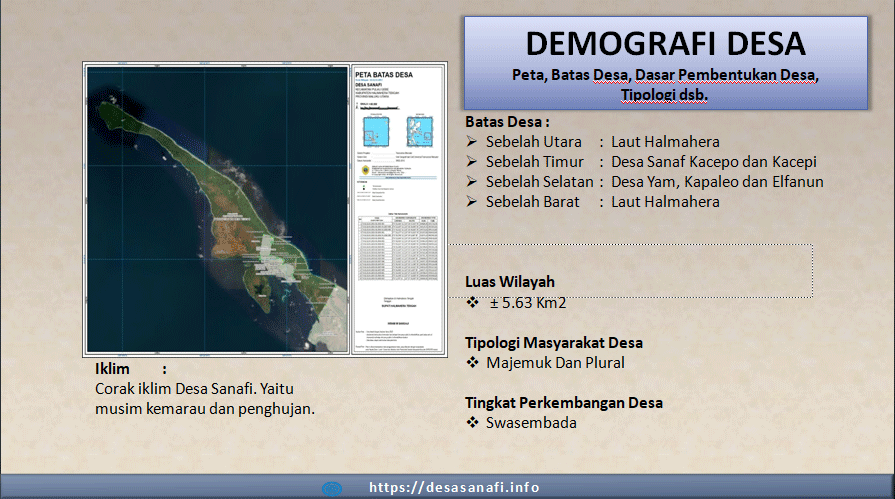The width and height of the screenshot is (895, 499).
Task: Click the satellite map of Desa Sanafi
Action: coord(215,210)
